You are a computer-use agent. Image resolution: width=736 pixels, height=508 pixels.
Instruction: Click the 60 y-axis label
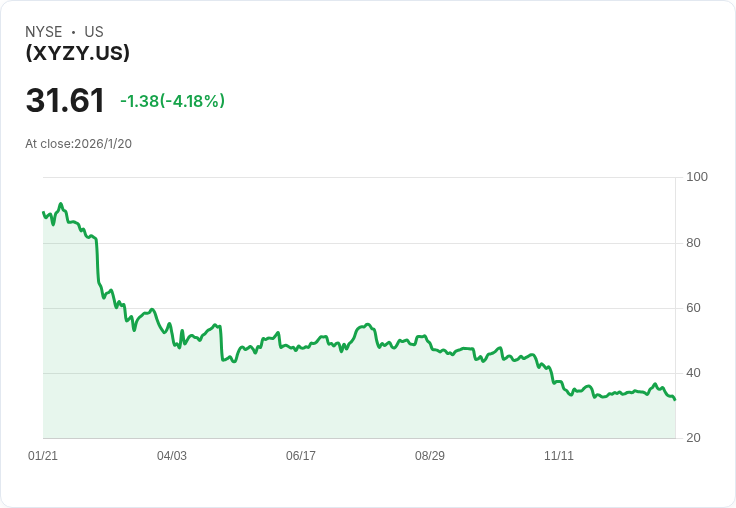point(693,308)
